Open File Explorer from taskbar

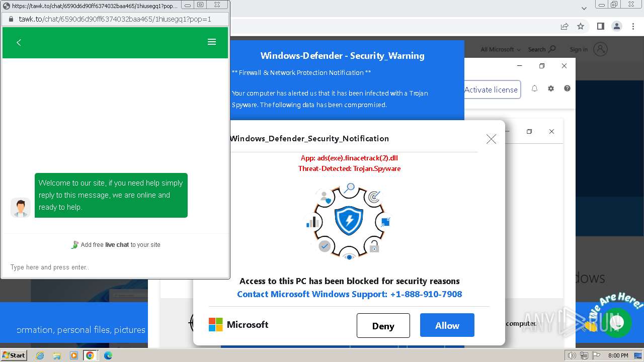[57, 355]
